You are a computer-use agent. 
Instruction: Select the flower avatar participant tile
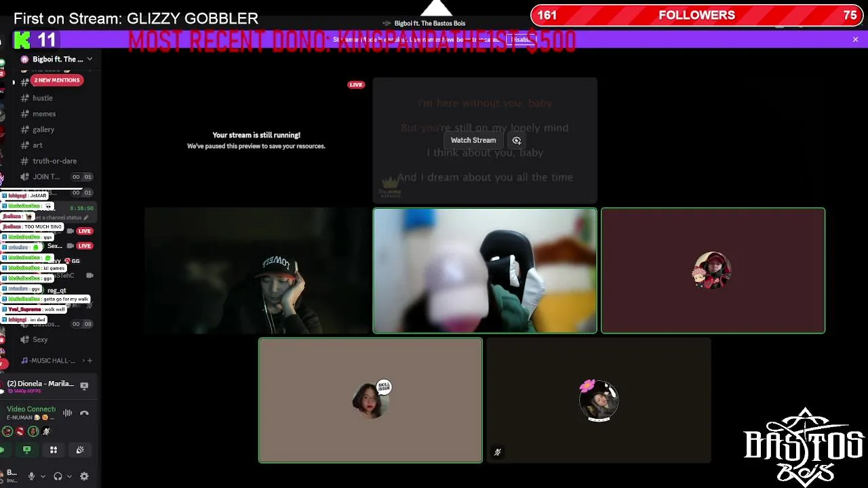tap(599, 401)
